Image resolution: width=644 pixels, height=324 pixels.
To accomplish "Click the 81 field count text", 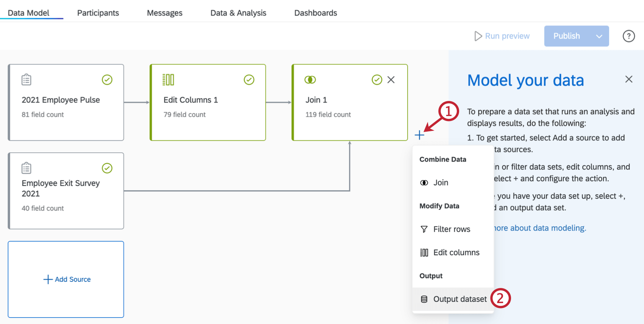I will pos(43,115).
